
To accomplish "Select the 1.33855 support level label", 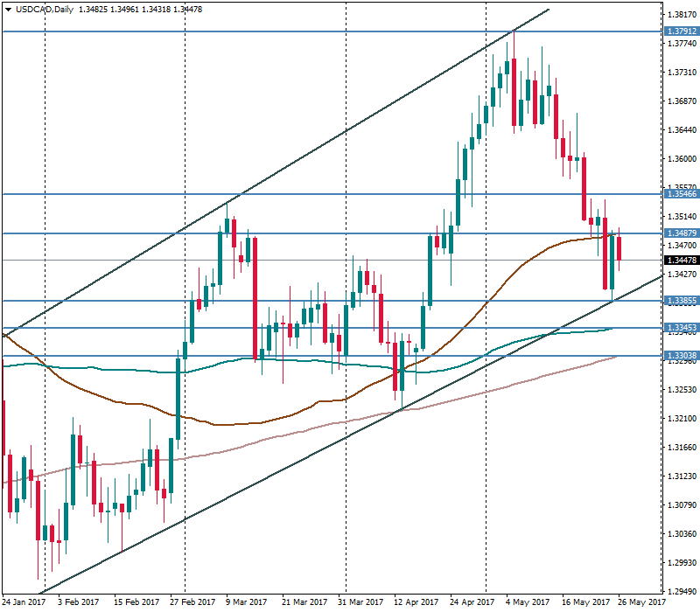I will tap(681, 301).
